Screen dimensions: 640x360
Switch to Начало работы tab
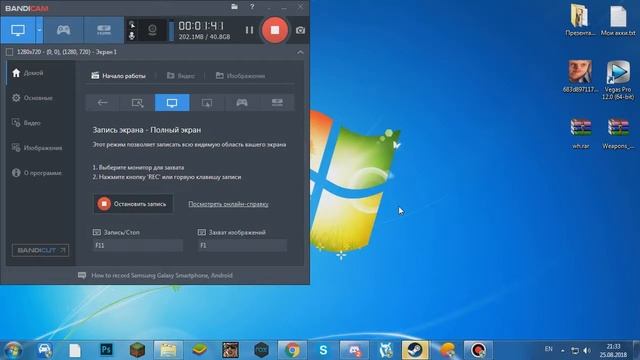click(x=119, y=76)
